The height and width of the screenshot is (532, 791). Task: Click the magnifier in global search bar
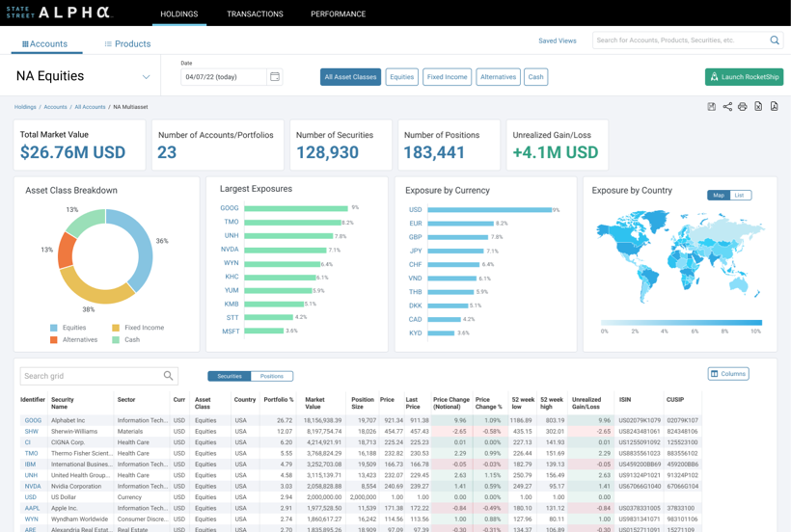[774, 40]
